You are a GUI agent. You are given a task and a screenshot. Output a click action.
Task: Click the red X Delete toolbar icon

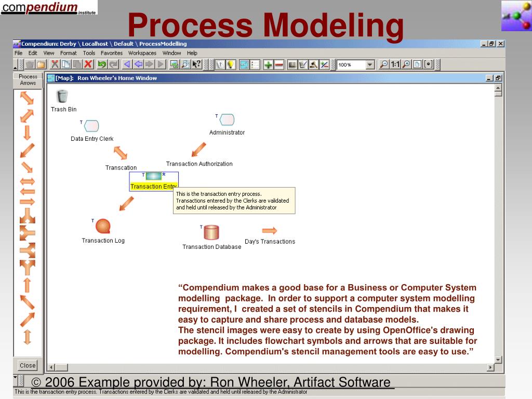pos(88,64)
